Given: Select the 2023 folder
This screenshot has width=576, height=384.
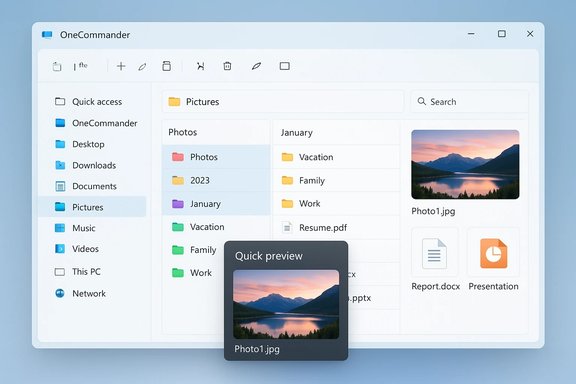Looking at the screenshot, I should [x=216, y=180].
